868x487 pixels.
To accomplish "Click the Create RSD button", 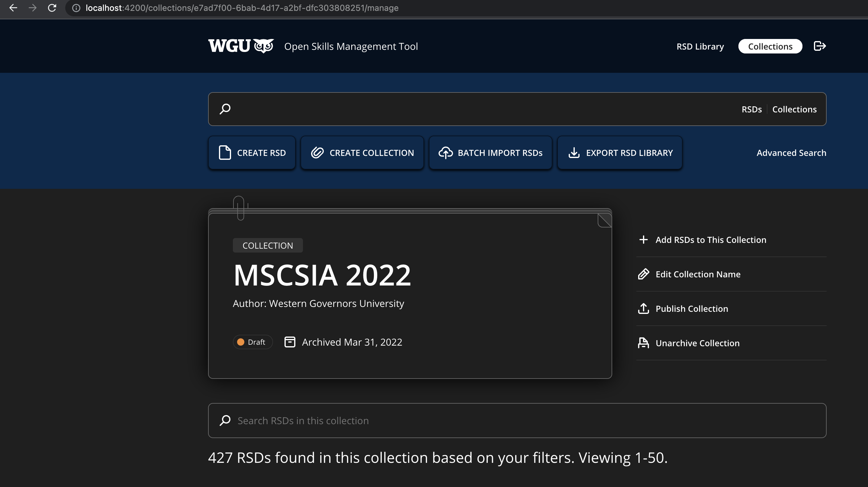I will (x=252, y=153).
